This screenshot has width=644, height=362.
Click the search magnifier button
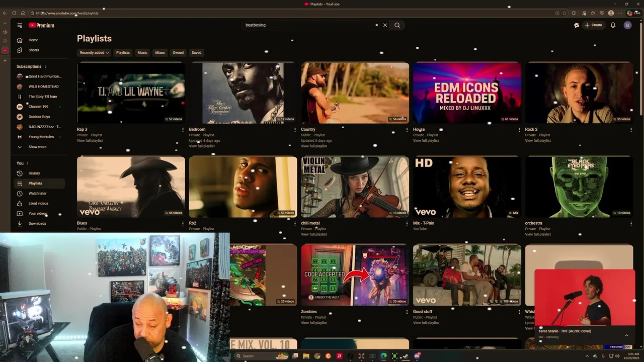pyautogui.click(x=397, y=25)
